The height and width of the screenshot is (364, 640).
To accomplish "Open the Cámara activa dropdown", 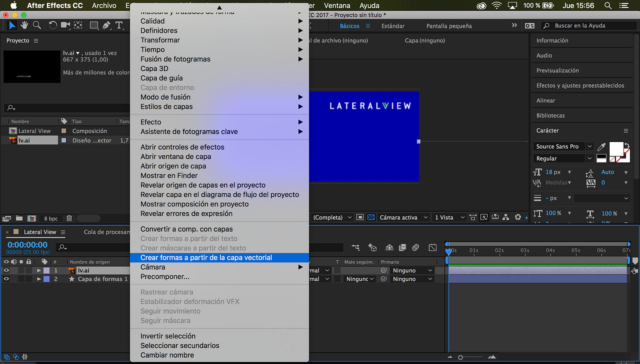I will click(403, 217).
